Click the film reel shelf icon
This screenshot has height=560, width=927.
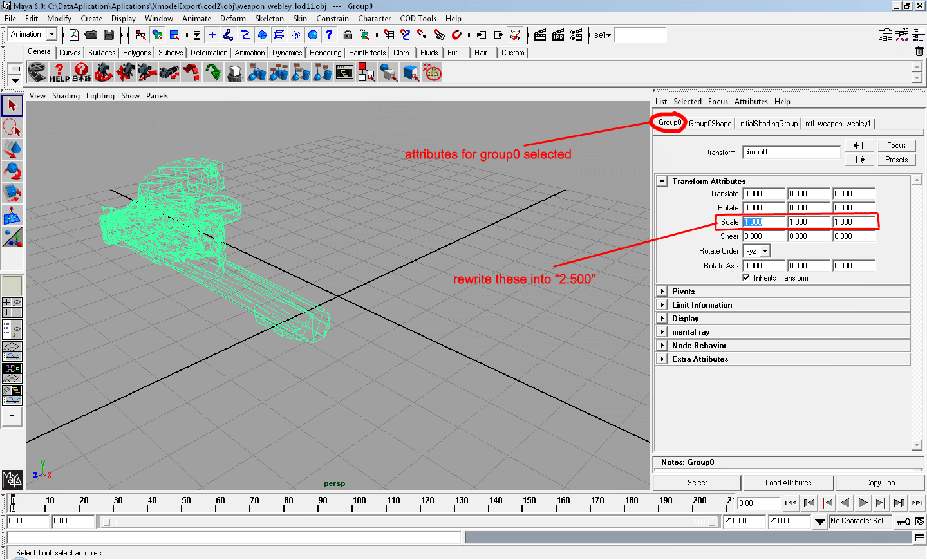coord(37,72)
